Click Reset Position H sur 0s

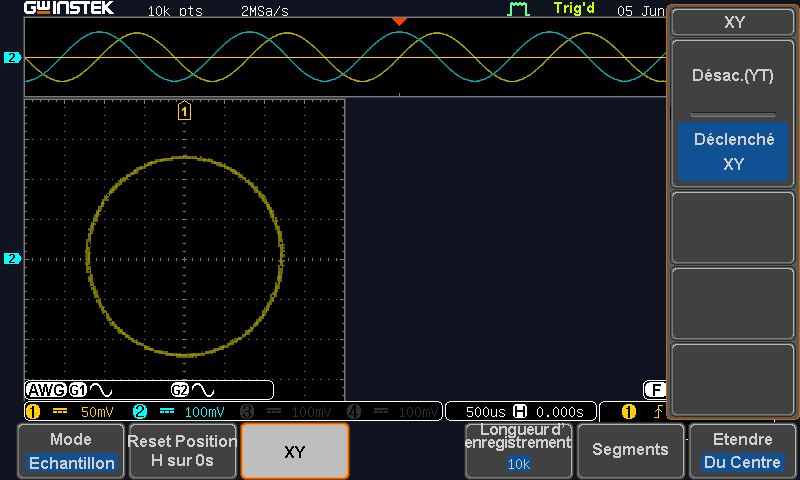183,451
